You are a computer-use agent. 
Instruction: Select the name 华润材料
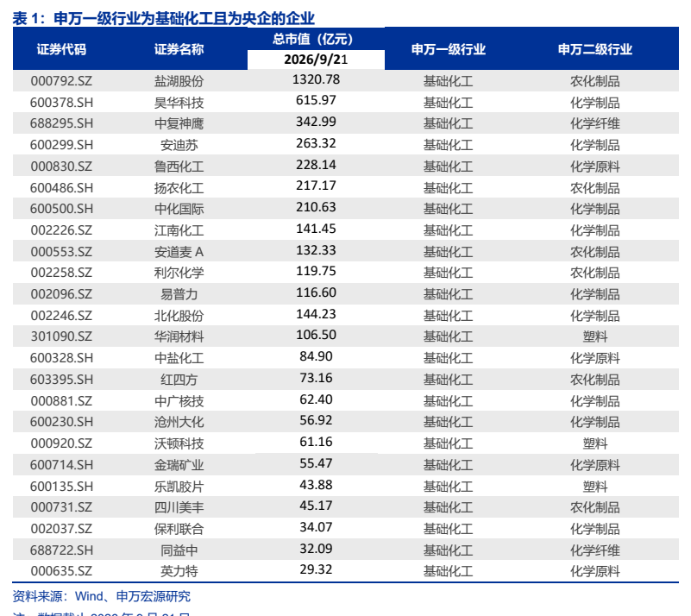[x=179, y=336]
